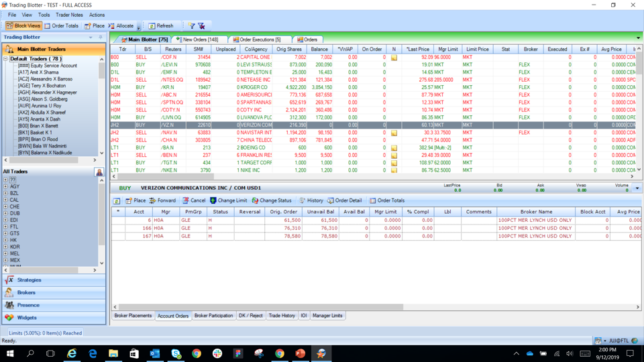The width and height of the screenshot is (644, 362).
Task: Click the clear filter icon
Action: [x=201, y=26]
